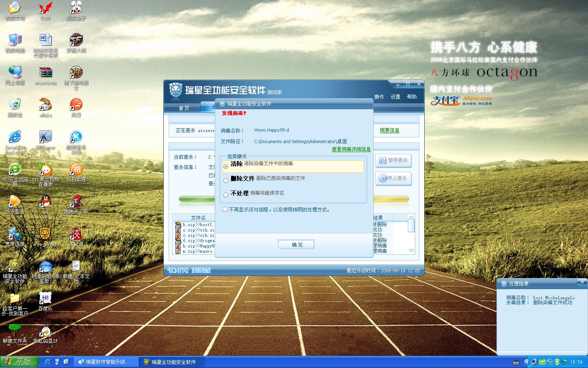The height and width of the screenshot is (368, 588).
Task: Open the KMPlayer desktop icon
Action: [45, 140]
